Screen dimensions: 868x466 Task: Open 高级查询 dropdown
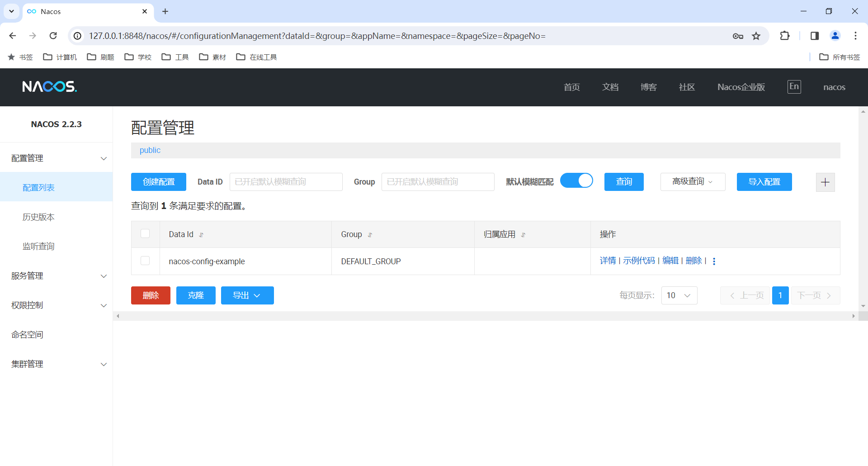pyautogui.click(x=693, y=182)
